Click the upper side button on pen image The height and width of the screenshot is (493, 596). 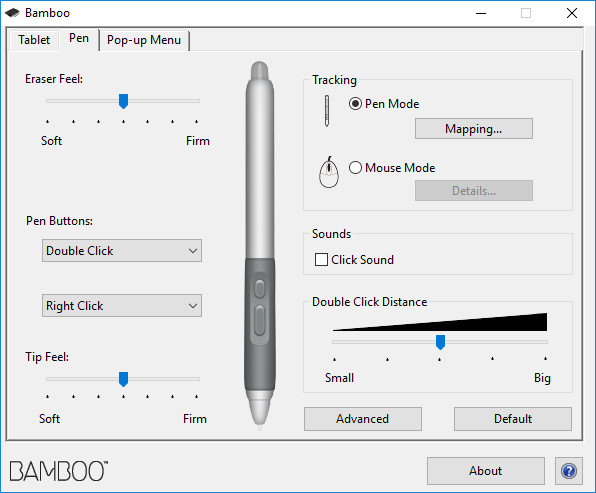pos(260,289)
